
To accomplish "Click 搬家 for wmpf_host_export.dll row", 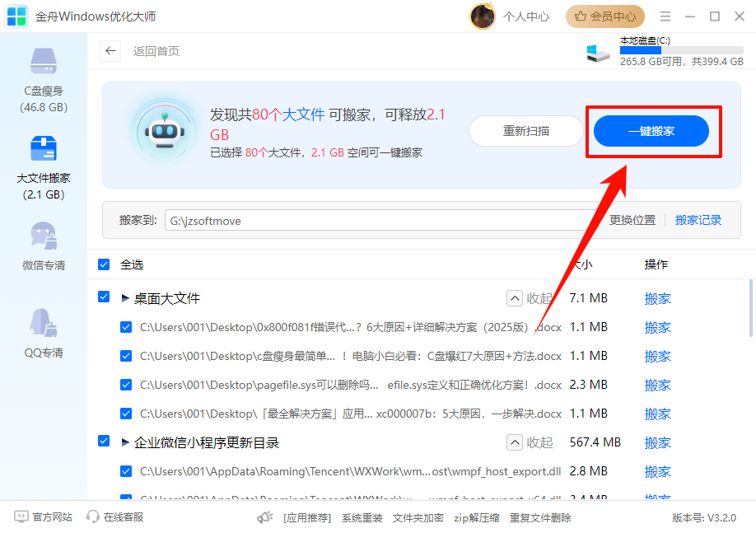I will 658,471.
